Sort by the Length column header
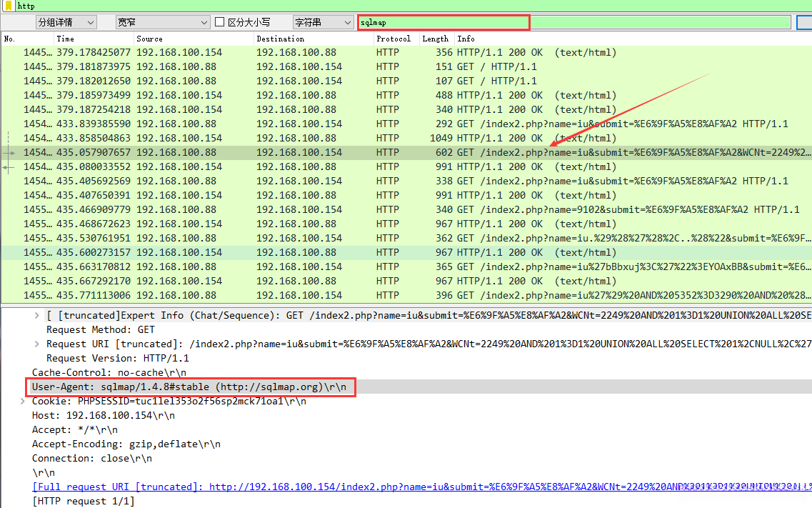Image resolution: width=812 pixels, height=508 pixels. pyautogui.click(x=436, y=39)
